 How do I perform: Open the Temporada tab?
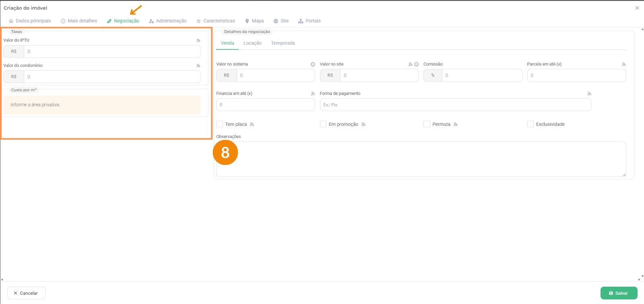(283, 43)
